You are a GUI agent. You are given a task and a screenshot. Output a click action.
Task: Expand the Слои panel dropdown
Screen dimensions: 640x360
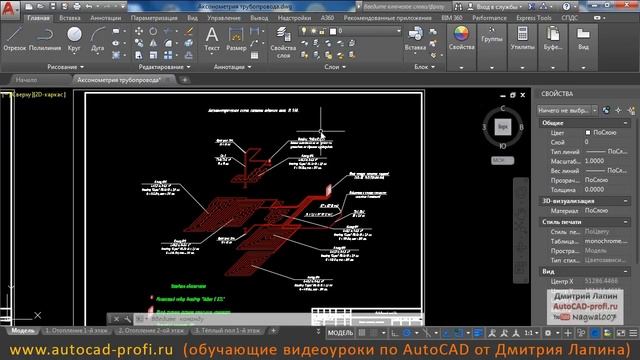335,67
